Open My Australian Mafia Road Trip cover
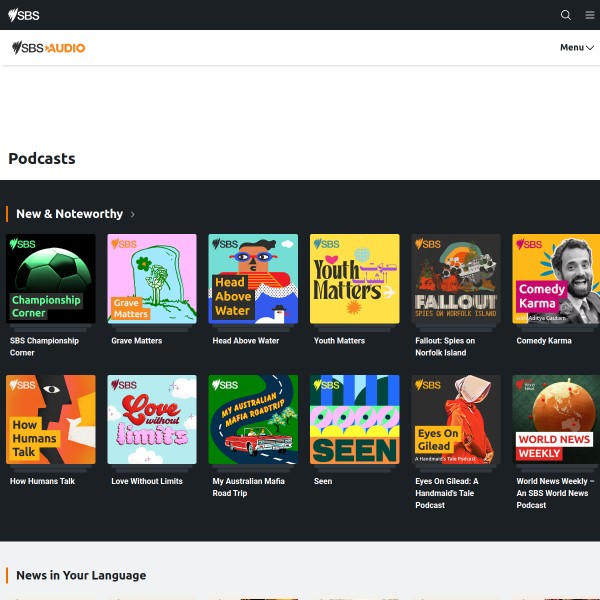600x600 pixels. coord(253,420)
